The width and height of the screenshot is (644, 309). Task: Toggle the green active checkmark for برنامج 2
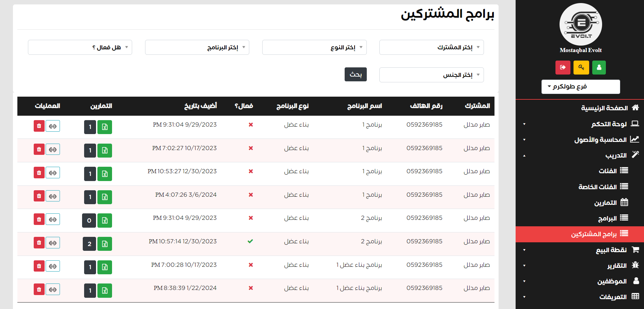click(250, 241)
